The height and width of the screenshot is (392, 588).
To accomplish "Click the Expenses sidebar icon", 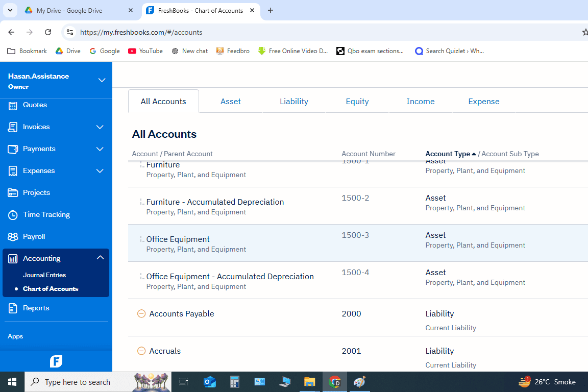I will (13, 170).
